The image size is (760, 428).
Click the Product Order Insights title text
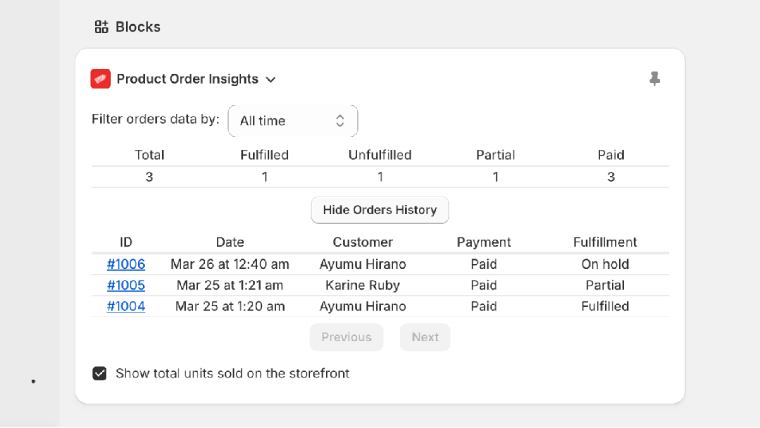coord(187,79)
